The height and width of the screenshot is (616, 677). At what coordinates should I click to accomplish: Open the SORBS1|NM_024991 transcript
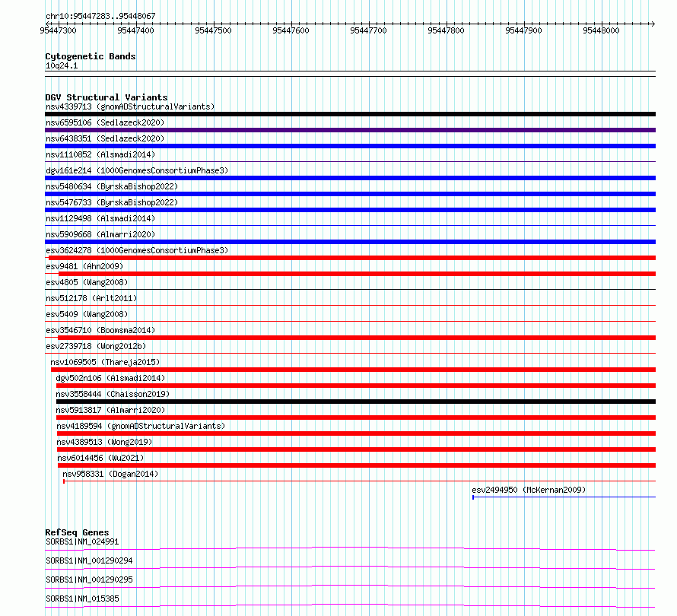point(82,541)
